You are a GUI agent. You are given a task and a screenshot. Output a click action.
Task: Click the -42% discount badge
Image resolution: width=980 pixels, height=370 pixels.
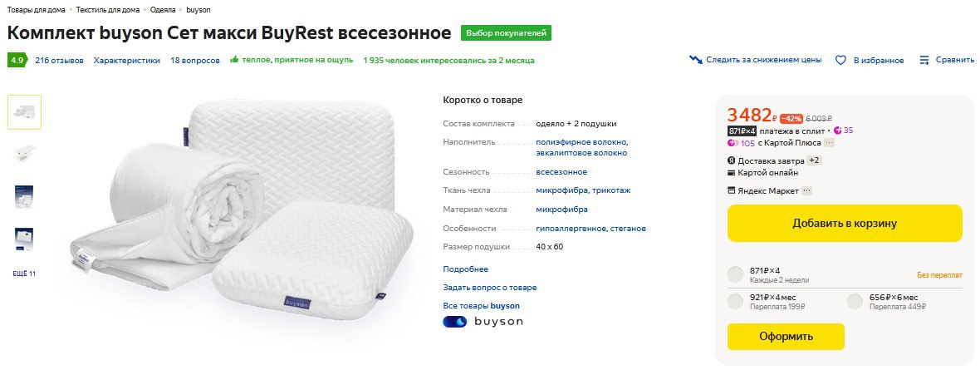791,118
